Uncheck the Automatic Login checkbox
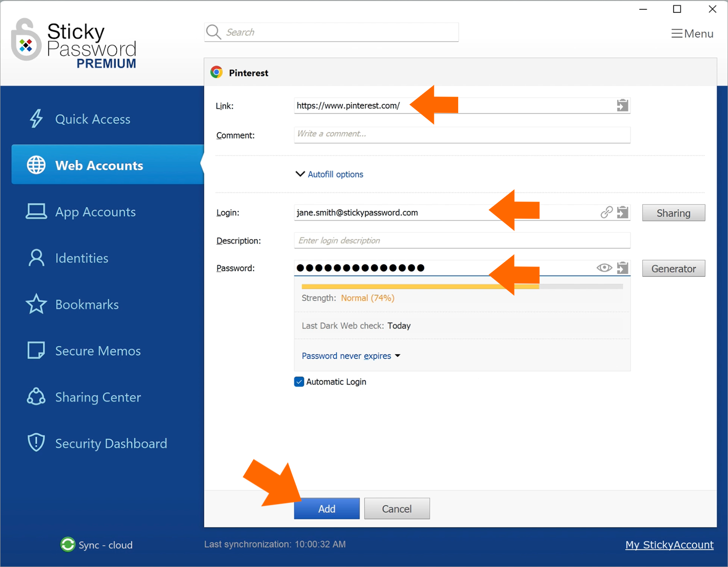Screen dimensions: 728x567 (299, 381)
